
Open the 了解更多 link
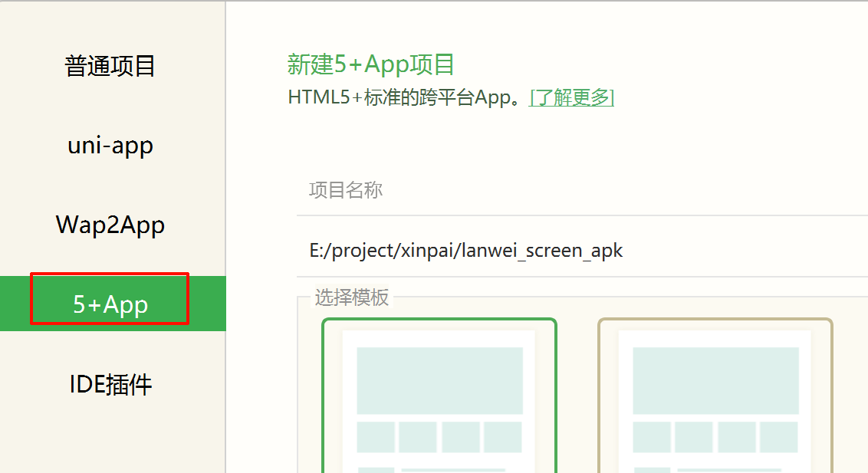pyautogui.click(x=571, y=97)
